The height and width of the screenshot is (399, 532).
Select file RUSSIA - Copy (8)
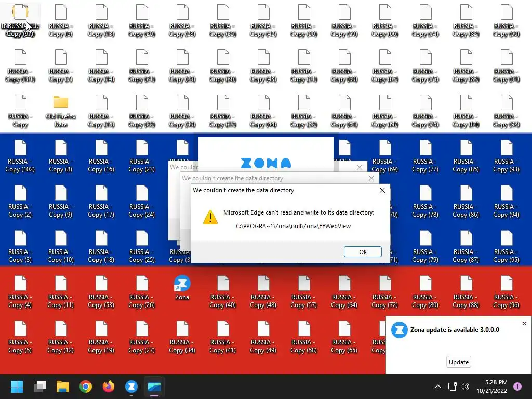click(61, 156)
